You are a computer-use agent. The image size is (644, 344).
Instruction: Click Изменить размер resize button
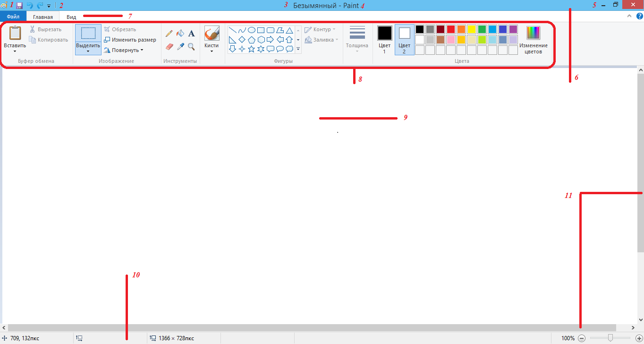click(x=130, y=40)
